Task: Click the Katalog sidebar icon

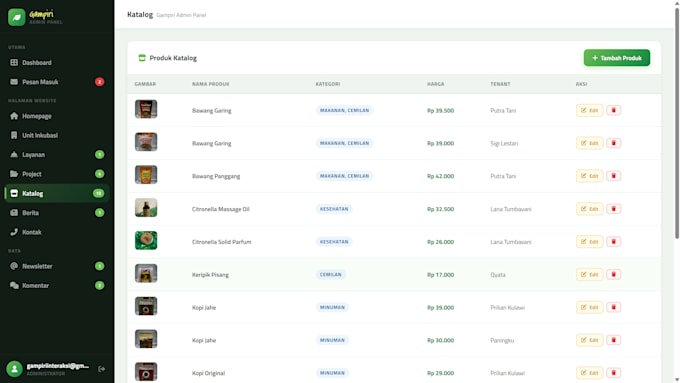Action: pyautogui.click(x=14, y=193)
